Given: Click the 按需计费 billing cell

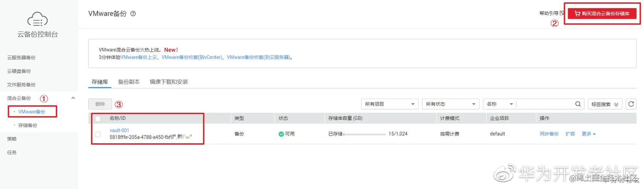Looking at the screenshot, I should pyautogui.click(x=450, y=134).
